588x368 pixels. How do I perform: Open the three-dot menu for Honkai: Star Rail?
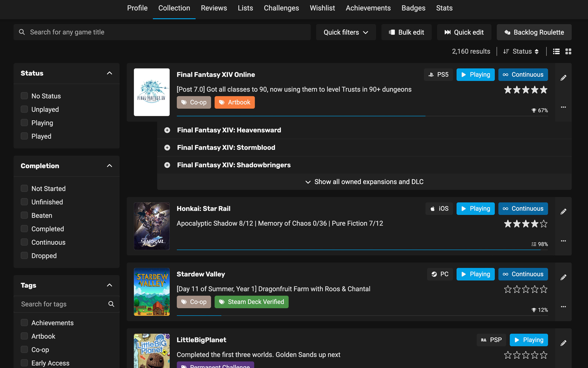563,241
